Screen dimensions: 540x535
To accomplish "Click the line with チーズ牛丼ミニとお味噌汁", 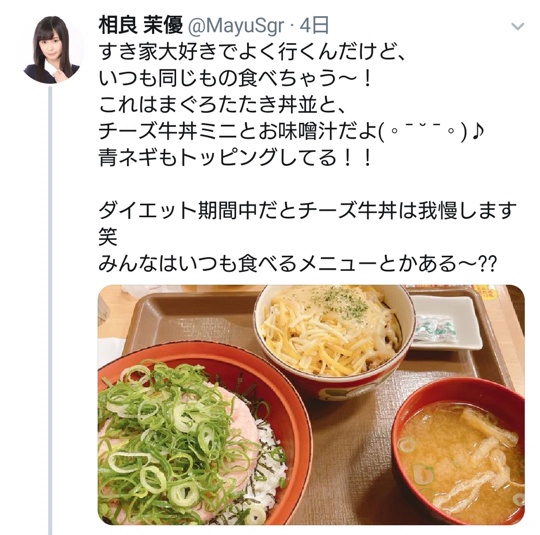I will click(291, 132).
